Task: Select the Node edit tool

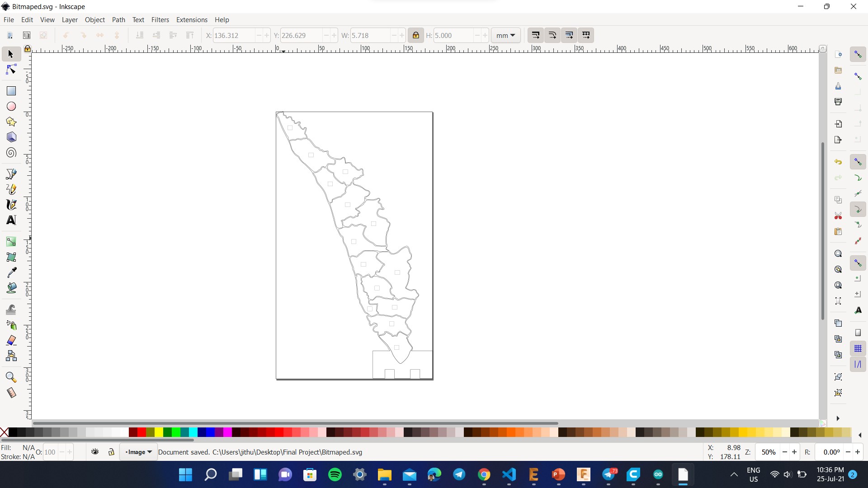Action: pos(11,70)
